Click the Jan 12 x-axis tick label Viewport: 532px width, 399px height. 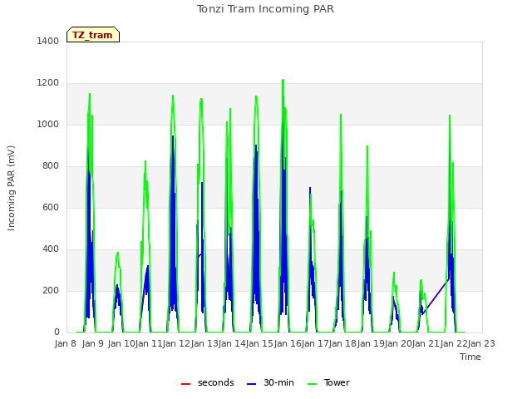click(176, 343)
